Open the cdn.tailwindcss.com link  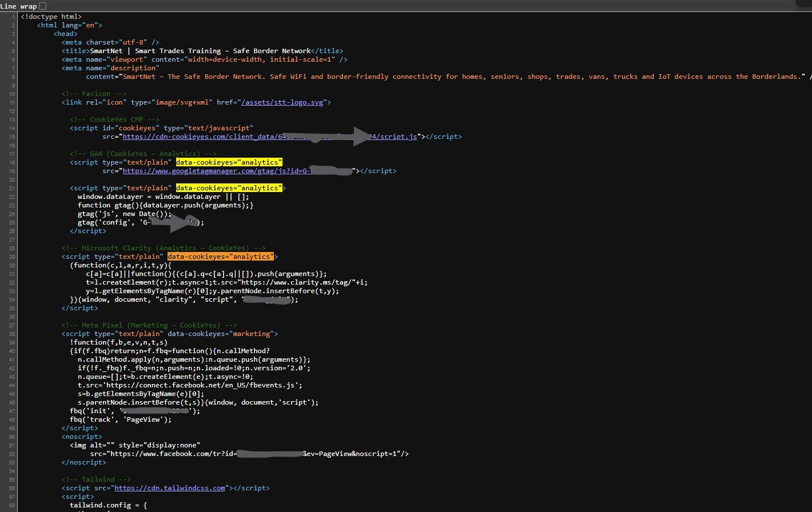pyautogui.click(x=171, y=488)
